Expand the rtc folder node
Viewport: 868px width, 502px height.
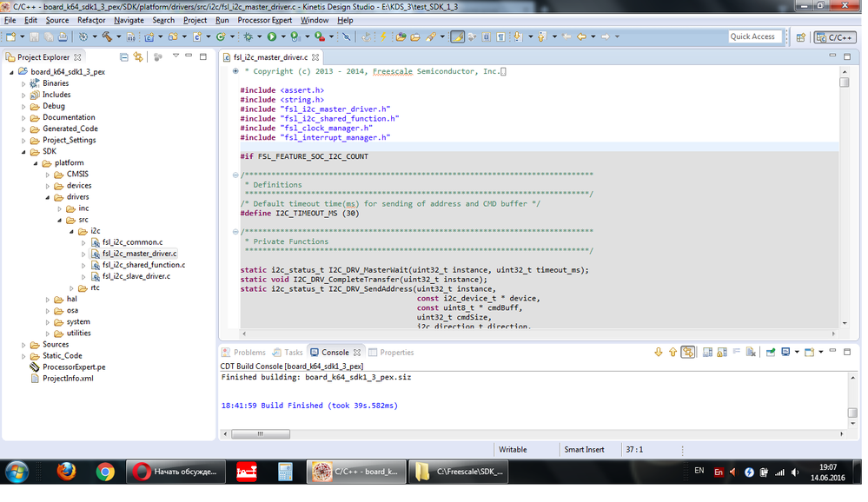pyautogui.click(x=71, y=288)
